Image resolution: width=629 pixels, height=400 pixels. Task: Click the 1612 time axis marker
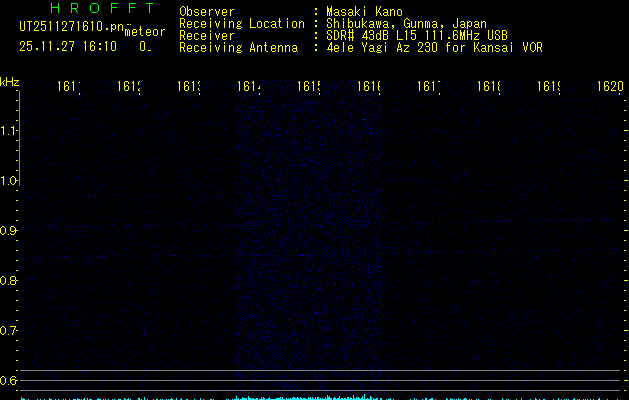coord(128,86)
